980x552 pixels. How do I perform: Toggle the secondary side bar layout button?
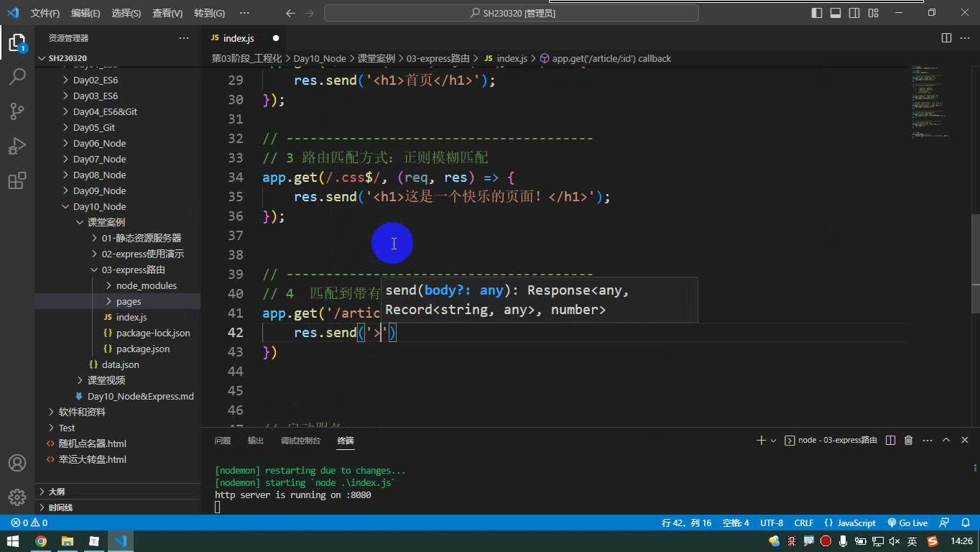[x=854, y=13]
